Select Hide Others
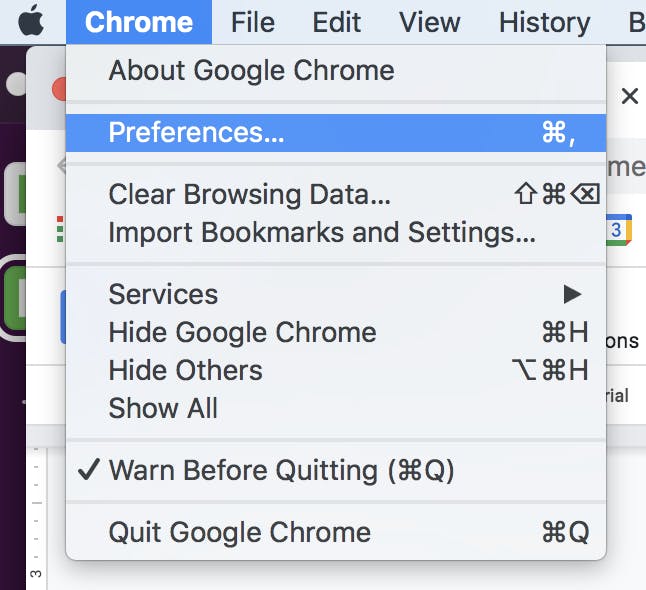The image size is (646, 590). pyautogui.click(x=186, y=370)
